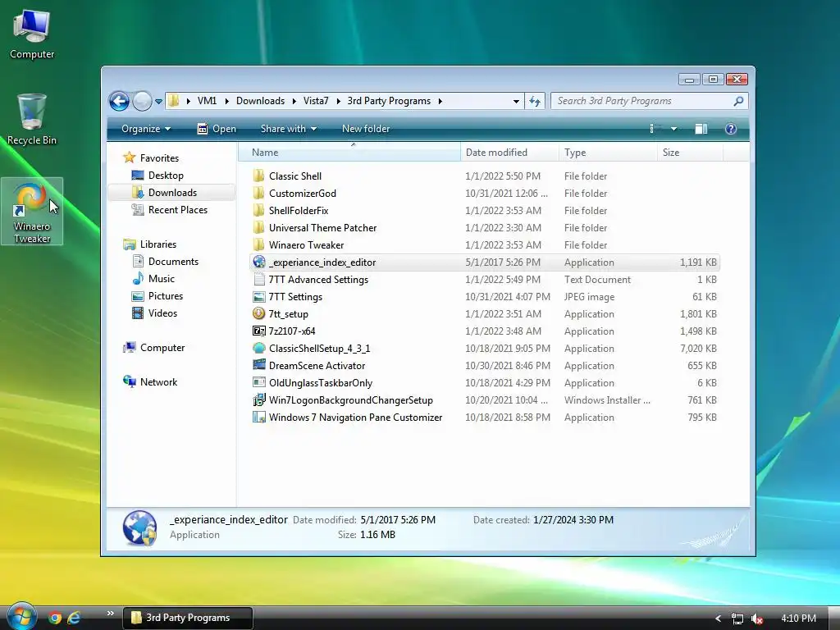The width and height of the screenshot is (840, 630).
Task: Click the New folder button
Action: (366, 129)
